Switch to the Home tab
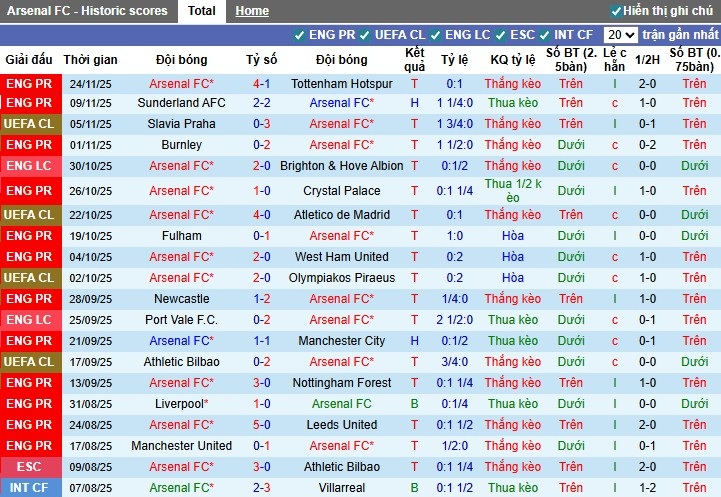The height and width of the screenshot is (497, 721). coord(252,11)
